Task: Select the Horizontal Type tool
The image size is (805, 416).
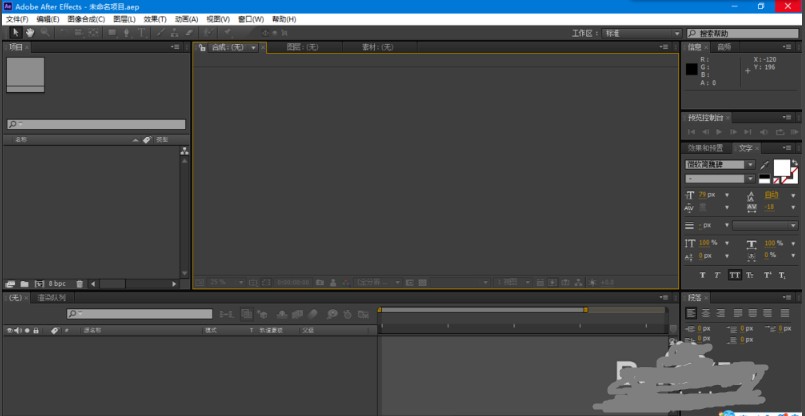Action: click(x=141, y=33)
